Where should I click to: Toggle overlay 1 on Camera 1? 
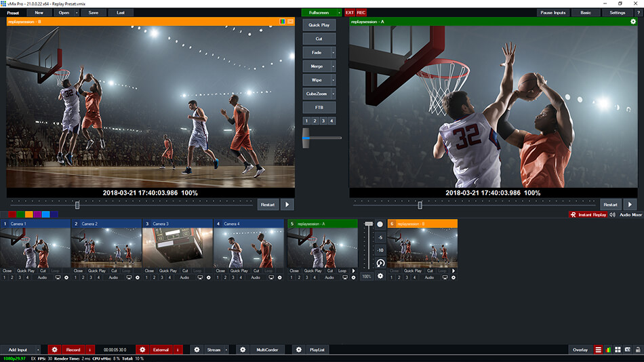(5, 278)
